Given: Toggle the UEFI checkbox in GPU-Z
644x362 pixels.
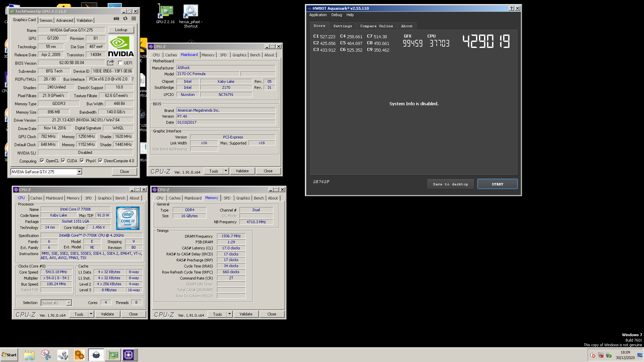Looking at the screenshot, I should [x=120, y=63].
